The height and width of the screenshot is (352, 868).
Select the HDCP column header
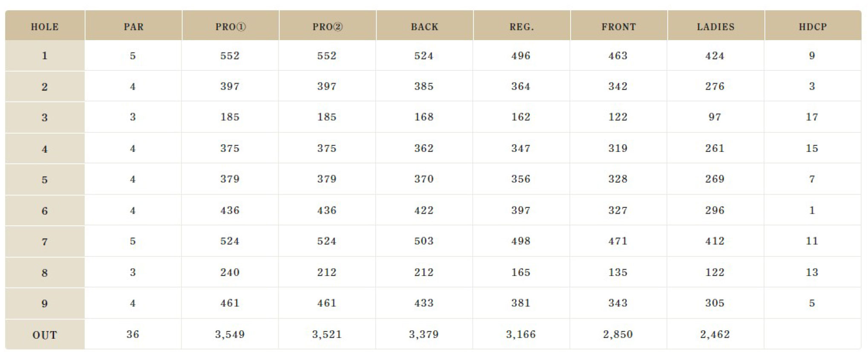813,26
